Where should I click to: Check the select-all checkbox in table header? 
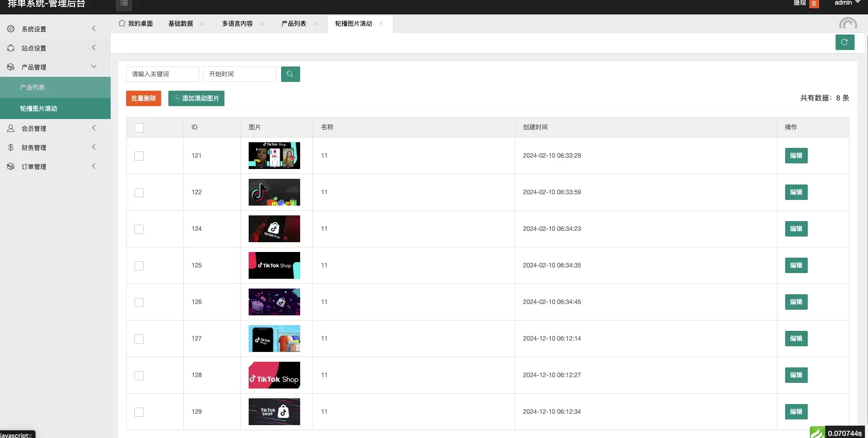139,128
